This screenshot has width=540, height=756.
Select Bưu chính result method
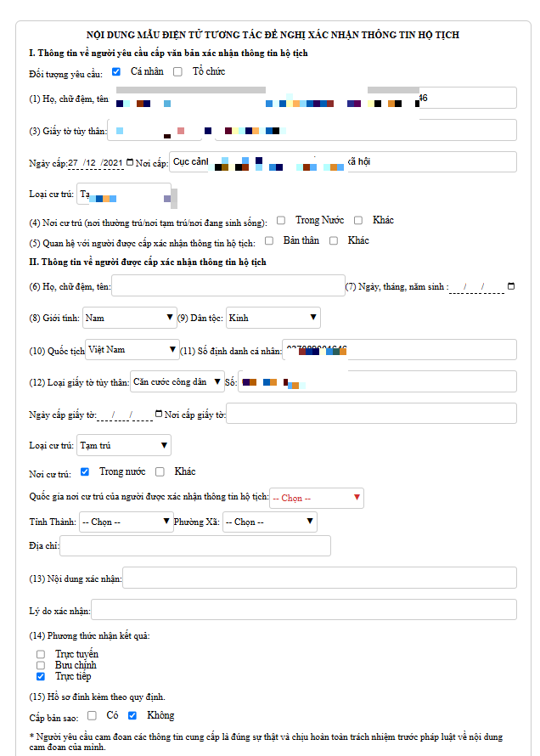click(41, 665)
